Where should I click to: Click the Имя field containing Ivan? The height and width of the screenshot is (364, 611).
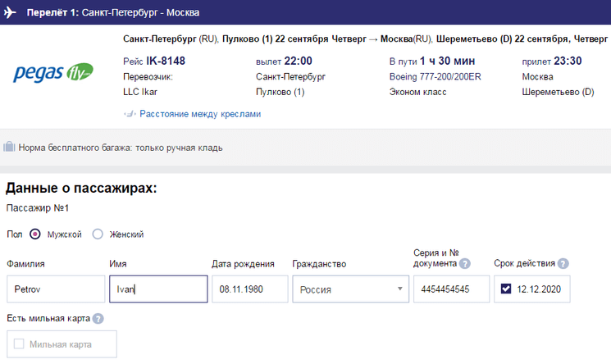(158, 289)
